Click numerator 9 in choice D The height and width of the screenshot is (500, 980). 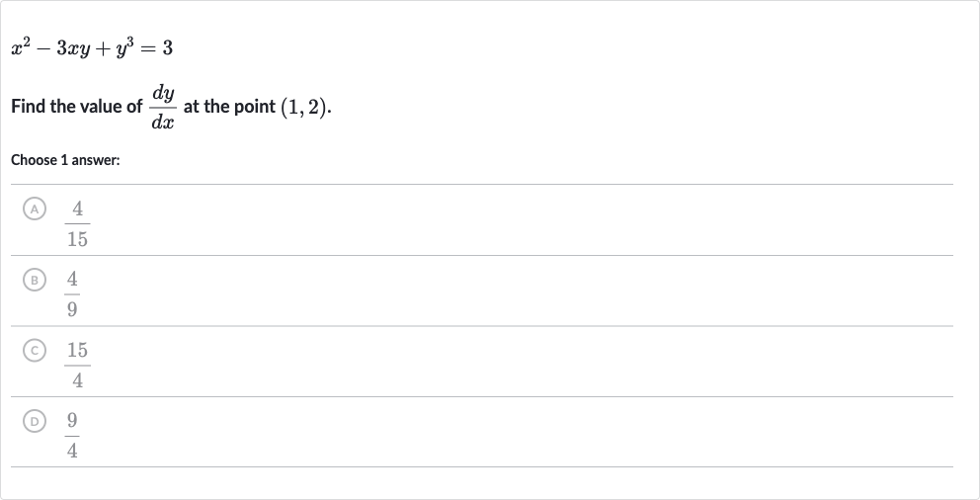point(72,420)
